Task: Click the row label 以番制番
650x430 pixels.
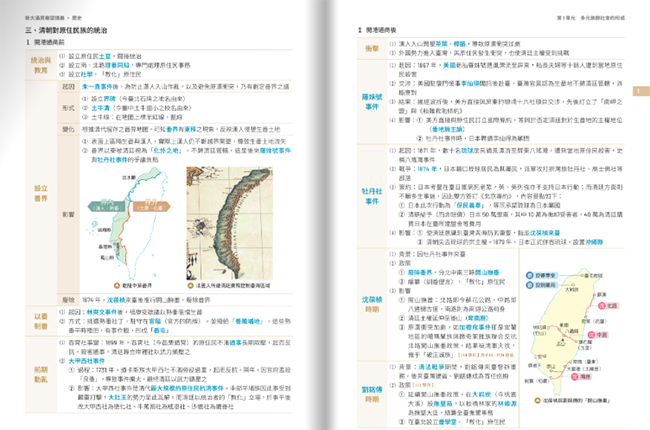Action: click(x=41, y=321)
